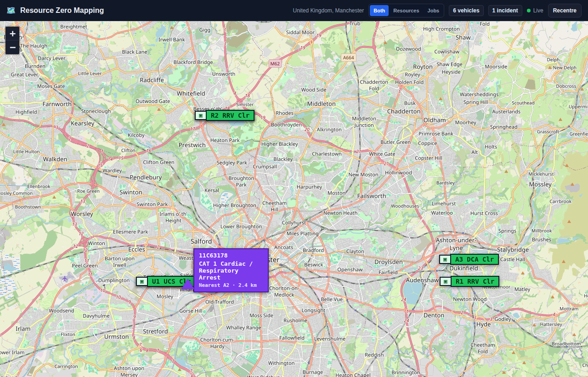Open the R2 RRV Clr vehicle label
588x377 pixels.
click(230, 115)
